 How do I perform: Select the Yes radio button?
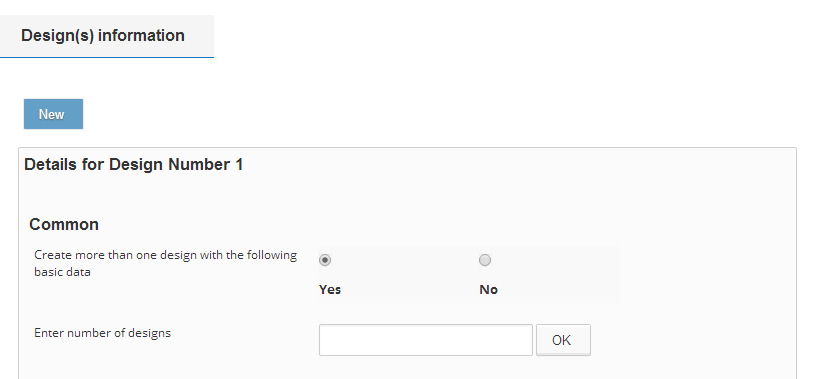(x=325, y=260)
